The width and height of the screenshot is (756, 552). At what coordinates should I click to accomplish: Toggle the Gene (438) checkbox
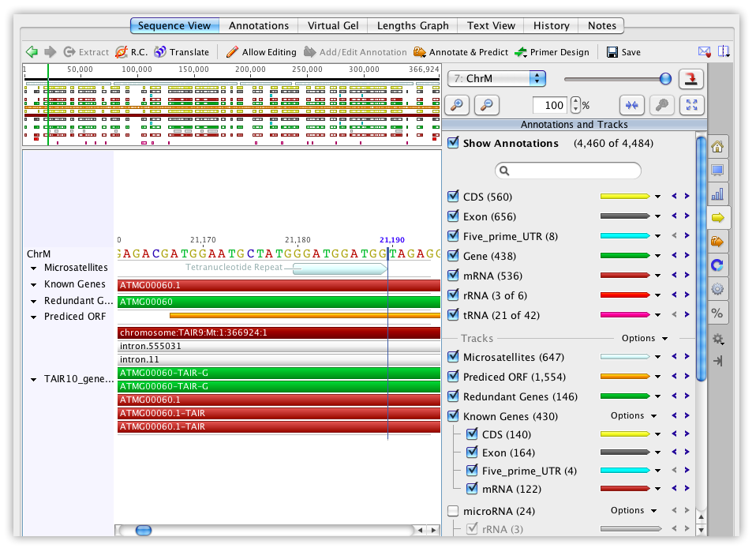click(x=453, y=255)
